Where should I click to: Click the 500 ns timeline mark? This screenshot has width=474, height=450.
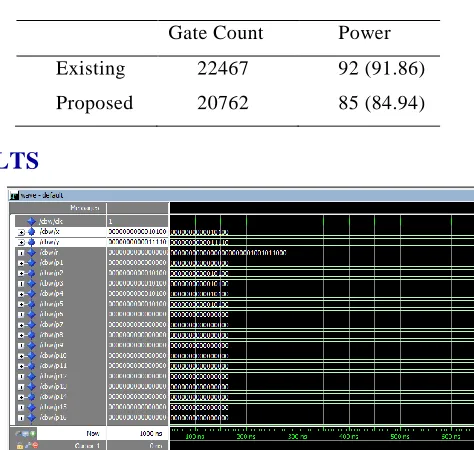pyautogui.click(x=400, y=436)
